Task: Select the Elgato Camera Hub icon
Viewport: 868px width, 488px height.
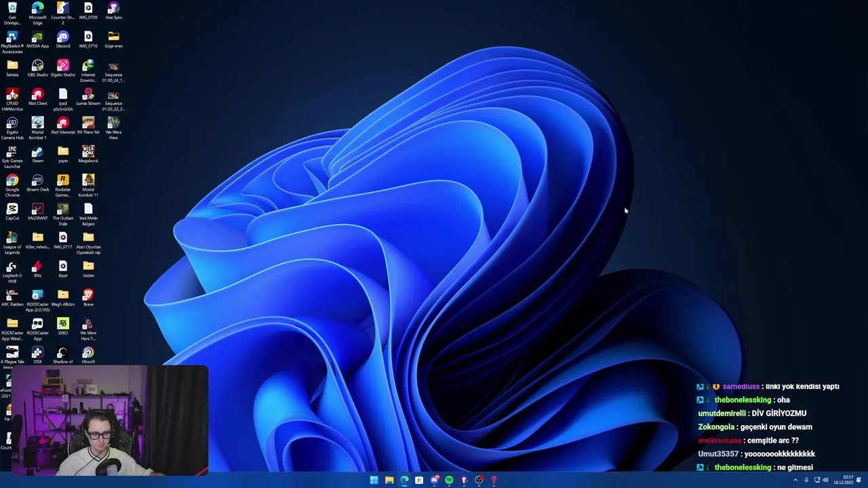Action: [x=12, y=128]
